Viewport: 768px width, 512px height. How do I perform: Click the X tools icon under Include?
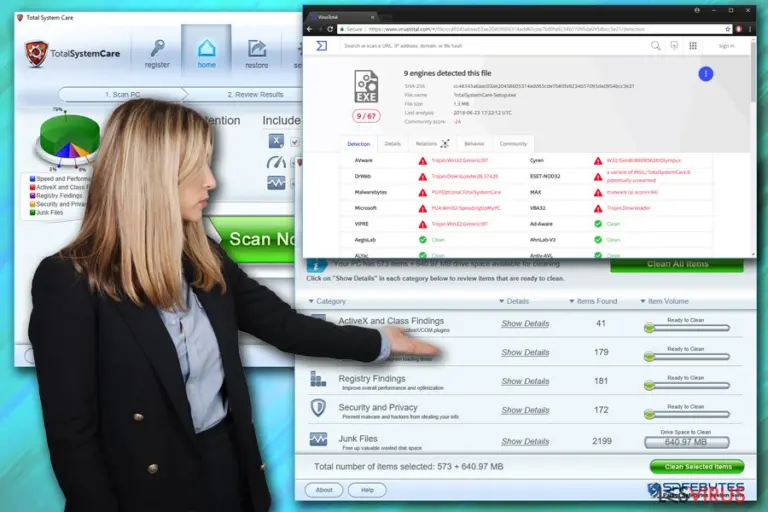pyautogui.click(x=276, y=141)
